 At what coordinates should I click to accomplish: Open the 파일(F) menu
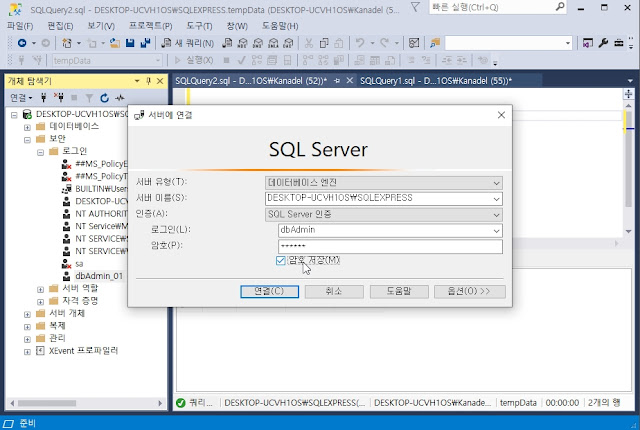coord(20,26)
